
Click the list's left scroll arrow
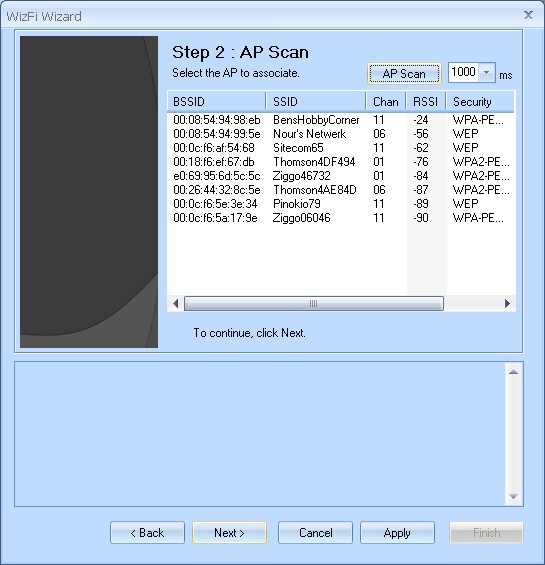pos(176,304)
